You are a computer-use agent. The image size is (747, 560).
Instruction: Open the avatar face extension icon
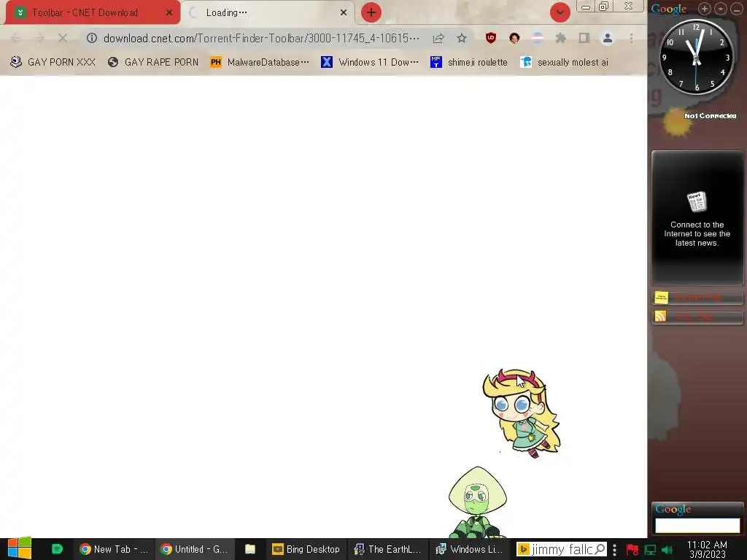[x=514, y=38]
